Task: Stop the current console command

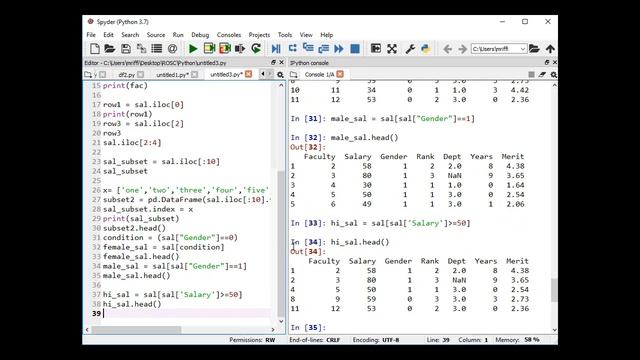Action: 531,74
